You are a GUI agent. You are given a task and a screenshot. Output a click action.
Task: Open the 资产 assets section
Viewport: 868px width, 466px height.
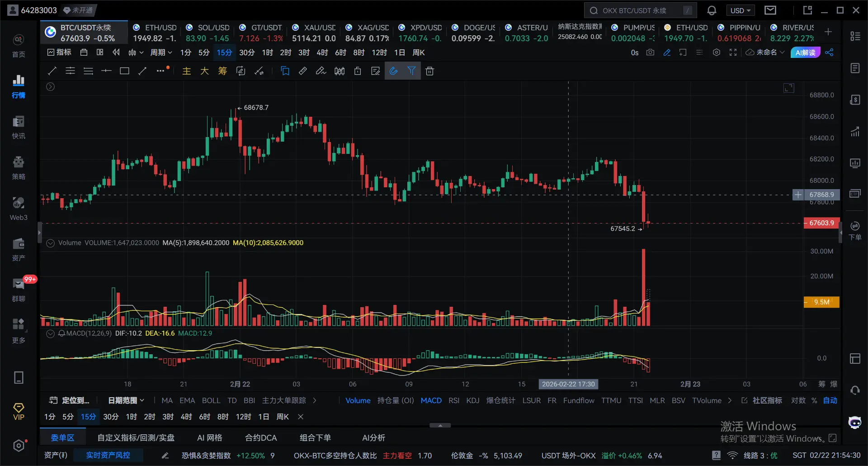(x=19, y=249)
